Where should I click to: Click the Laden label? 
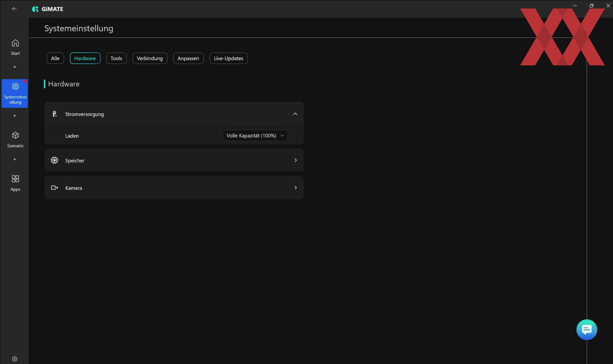pyautogui.click(x=72, y=136)
